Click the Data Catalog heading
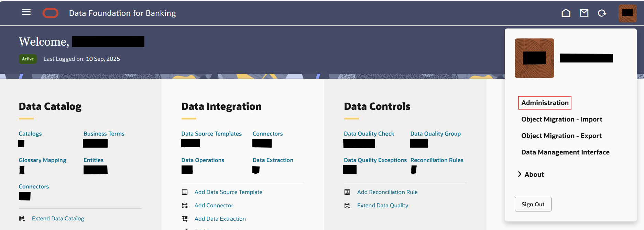The image size is (644, 230). tap(50, 106)
